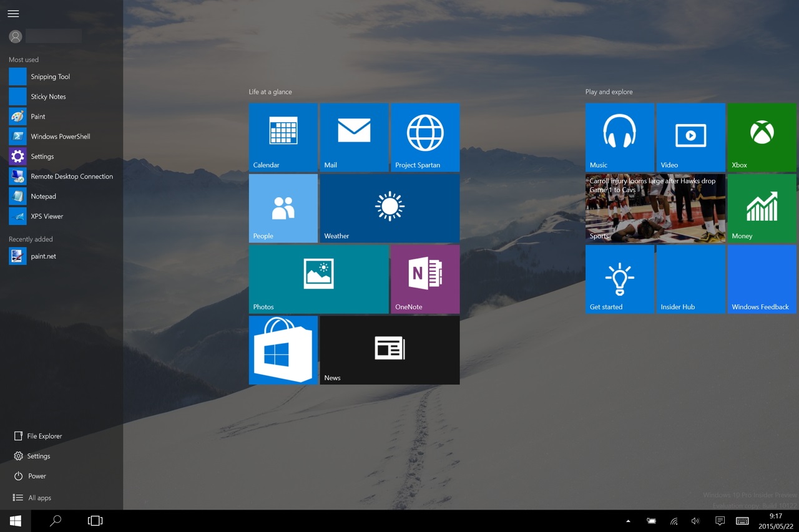
Task: Click the "Life at a glance" group title
Action: pos(270,92)
